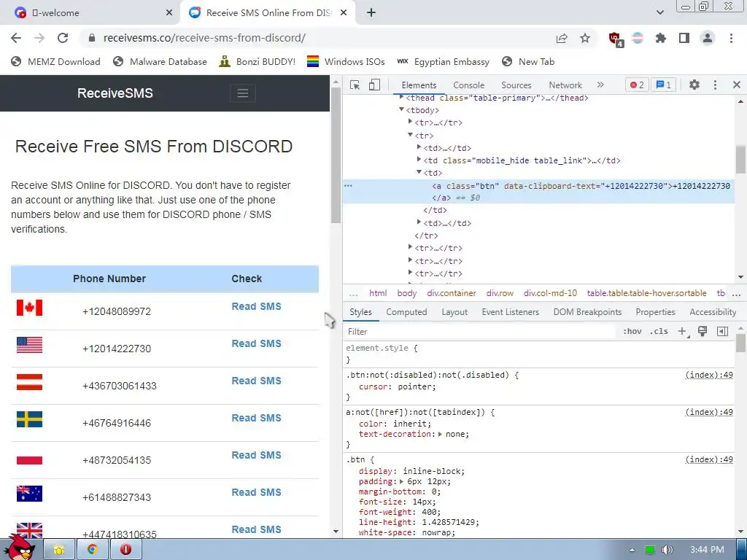Screen dimensions: 747x560
Task: Close the welcome tab
Action: pos(169,13)
